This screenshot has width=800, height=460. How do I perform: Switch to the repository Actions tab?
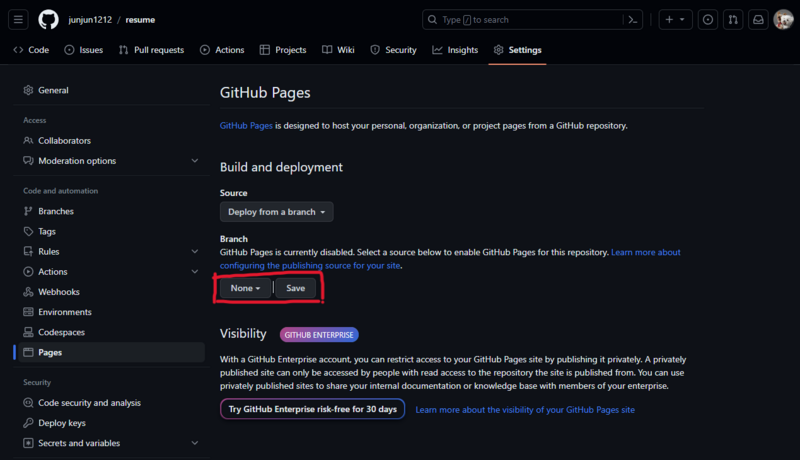222,50
